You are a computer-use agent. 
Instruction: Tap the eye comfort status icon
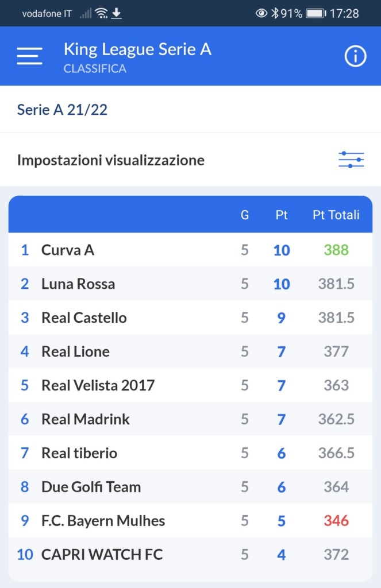(x=261, y=13)
